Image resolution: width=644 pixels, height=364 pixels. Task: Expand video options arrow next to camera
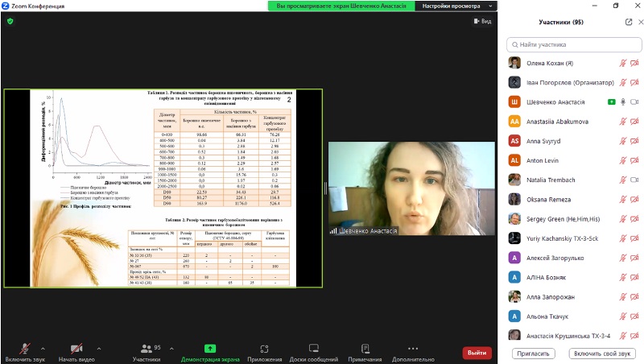[x=99, y=349]
